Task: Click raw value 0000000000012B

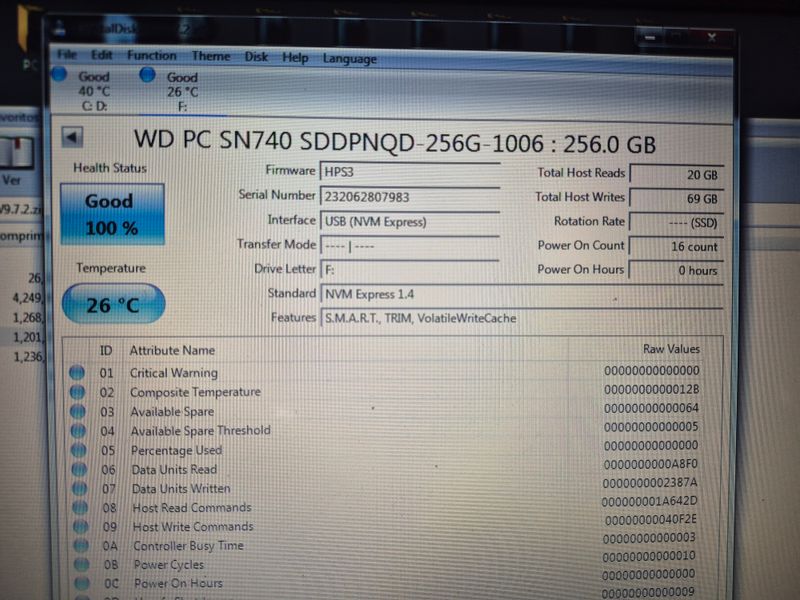Action: tap(652, 389)
